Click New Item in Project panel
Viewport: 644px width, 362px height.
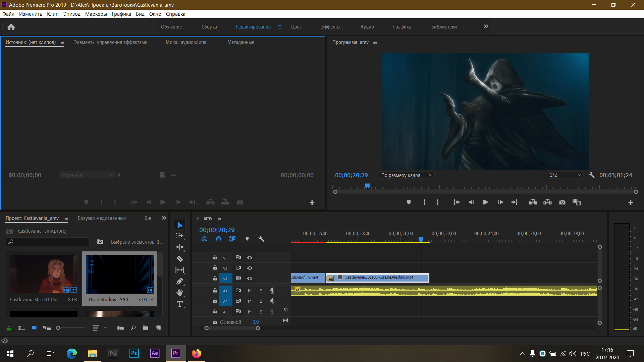point(158,328)
